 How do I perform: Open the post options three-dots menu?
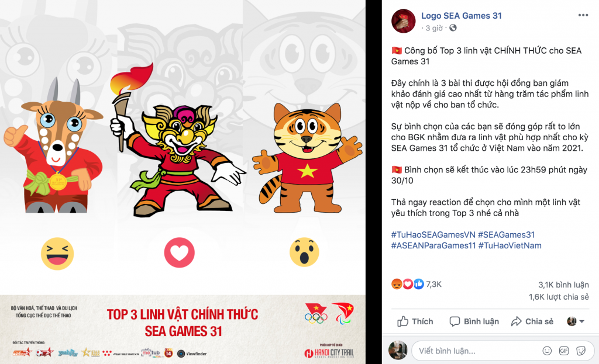coord(583,15)
